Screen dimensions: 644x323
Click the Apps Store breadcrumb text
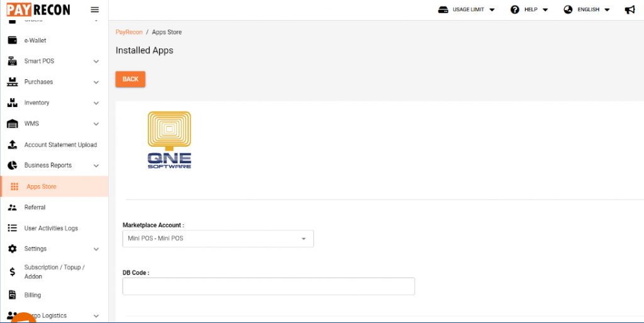167,32
